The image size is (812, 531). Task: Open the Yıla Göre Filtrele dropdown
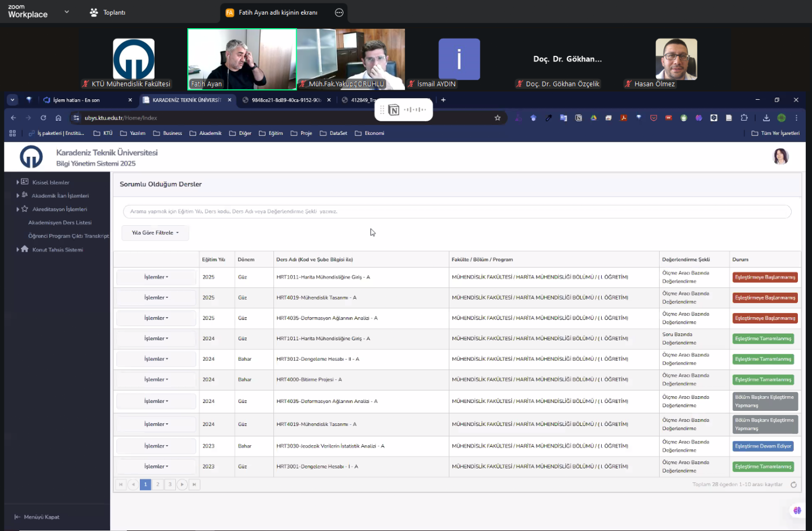point(155,233)
